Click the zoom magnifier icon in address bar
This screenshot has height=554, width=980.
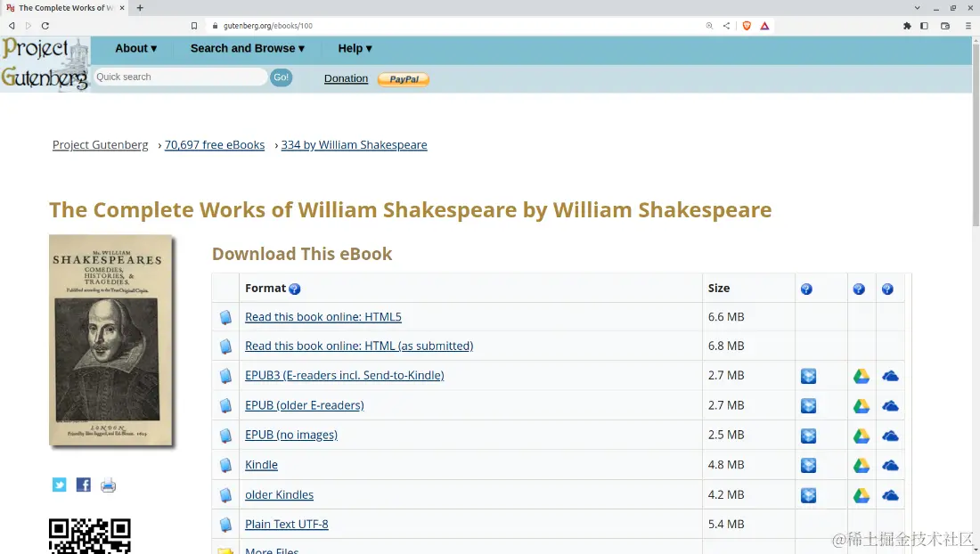709,26
